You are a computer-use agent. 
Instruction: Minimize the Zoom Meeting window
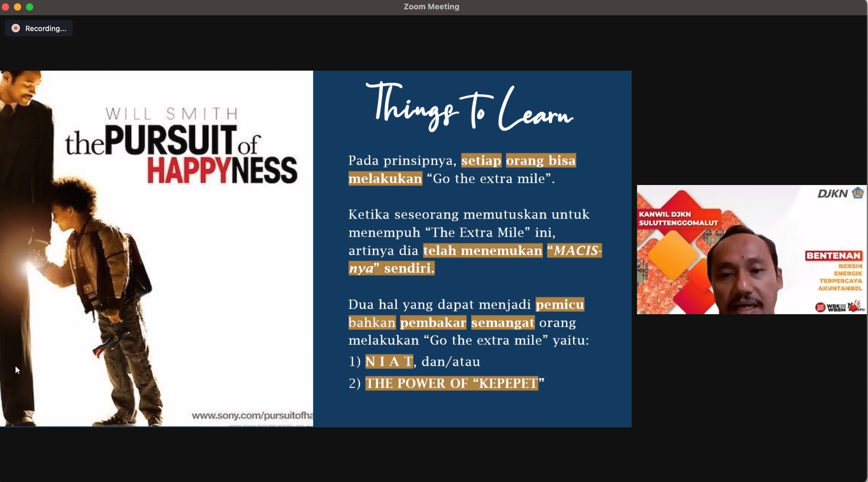click(18, 7)
